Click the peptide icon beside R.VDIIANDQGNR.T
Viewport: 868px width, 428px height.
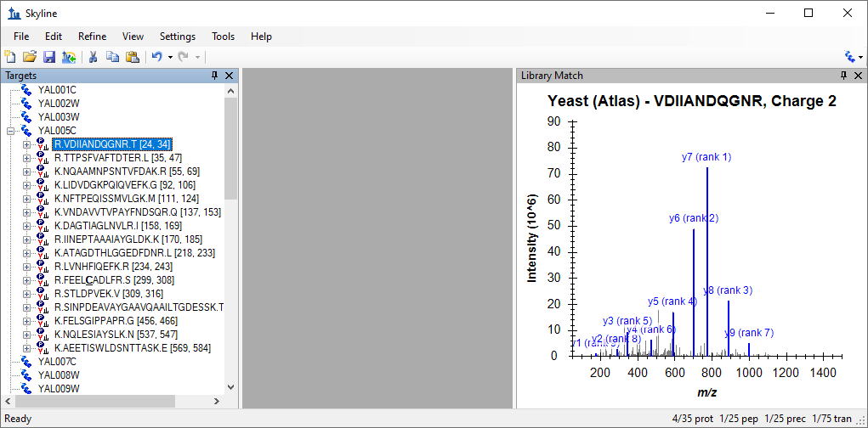[x=43, y=144]
